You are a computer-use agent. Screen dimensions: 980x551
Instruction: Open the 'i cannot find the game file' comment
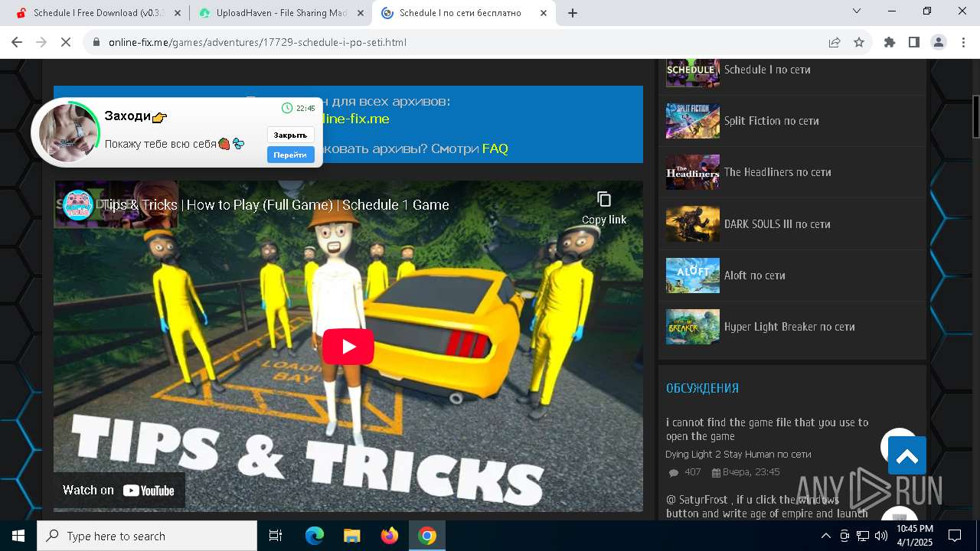click(x=767, y=429)
